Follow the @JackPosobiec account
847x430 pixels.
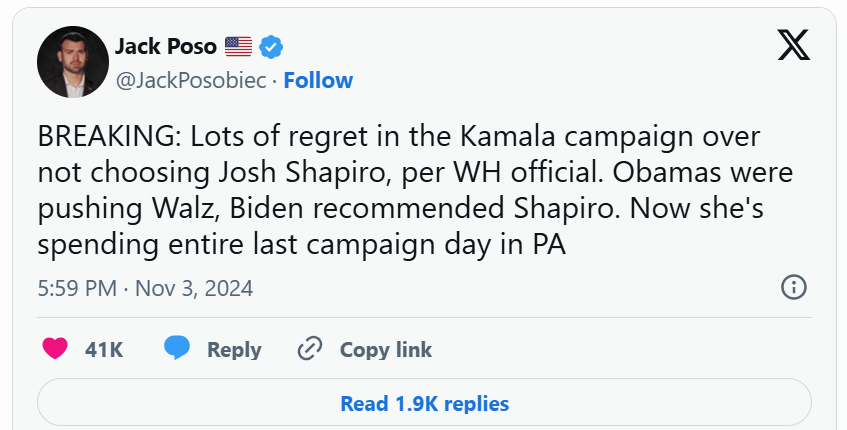(318, 80)
